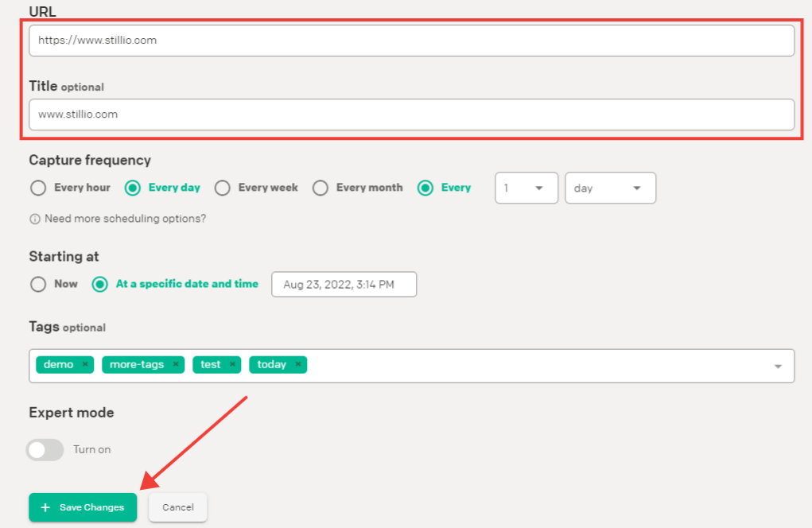Click the Cancel button
The image size is (812, 528).
[177, 507]
